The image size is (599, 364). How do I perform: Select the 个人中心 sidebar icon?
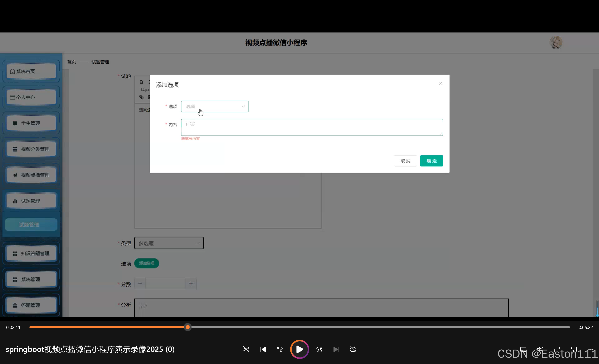point(31,97)
